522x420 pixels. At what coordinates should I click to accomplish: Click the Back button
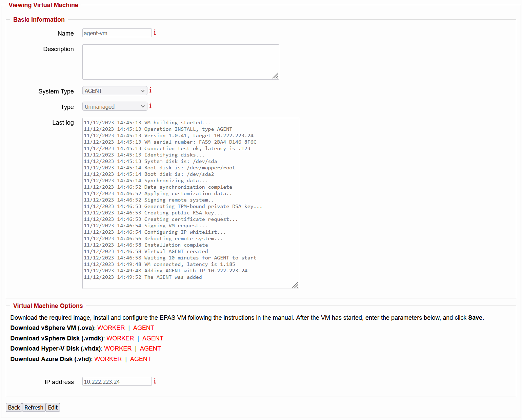click(x=14, y=407)
